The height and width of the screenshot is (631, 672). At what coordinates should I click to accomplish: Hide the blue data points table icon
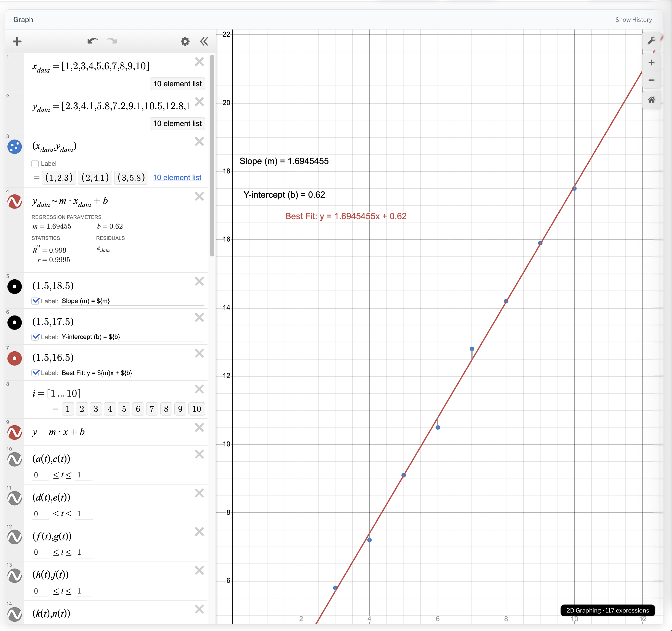[x=15, y=147]
